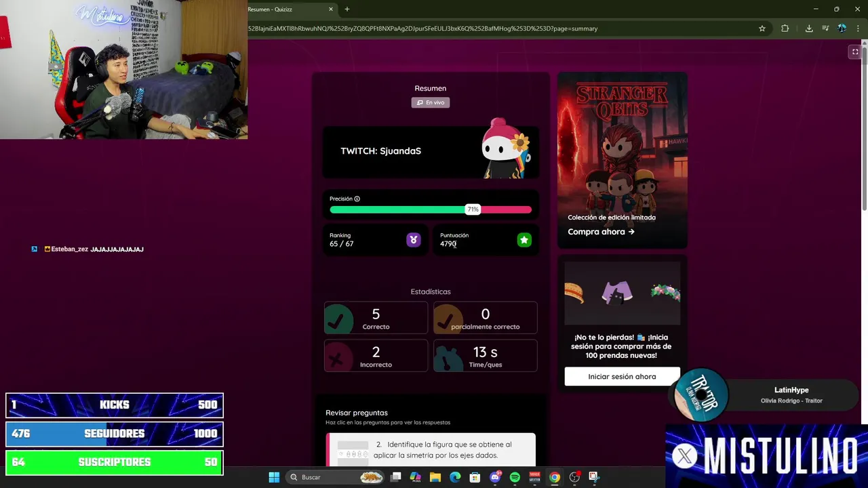Click the Precisión info icon
This screenshot has height=488, width=868.
[x=357, y=199]
